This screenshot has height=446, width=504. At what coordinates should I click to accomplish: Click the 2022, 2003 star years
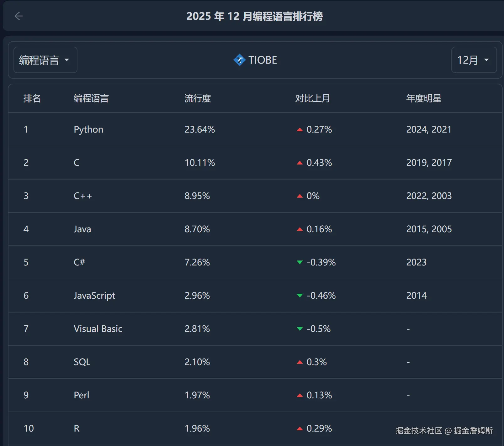coord(429,196)
